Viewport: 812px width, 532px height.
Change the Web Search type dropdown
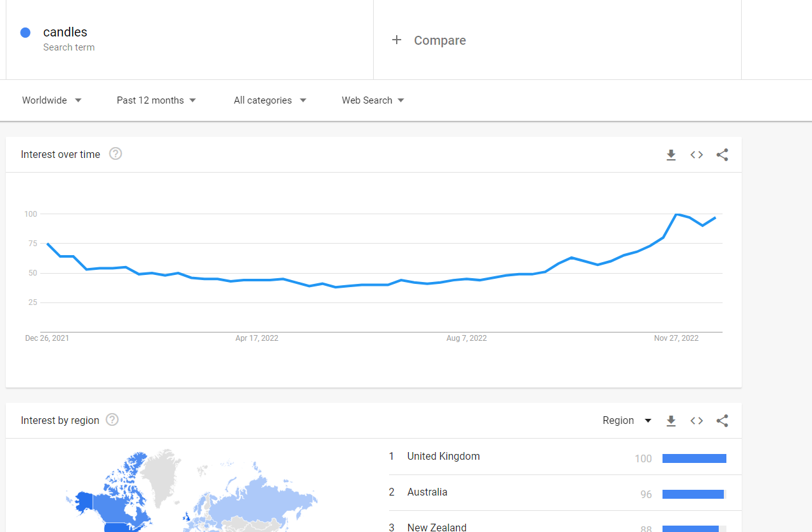(x=373, y=100)
